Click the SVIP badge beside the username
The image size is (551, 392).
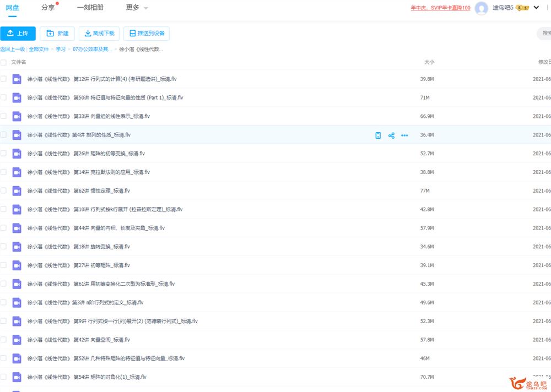tap(522, 8)
